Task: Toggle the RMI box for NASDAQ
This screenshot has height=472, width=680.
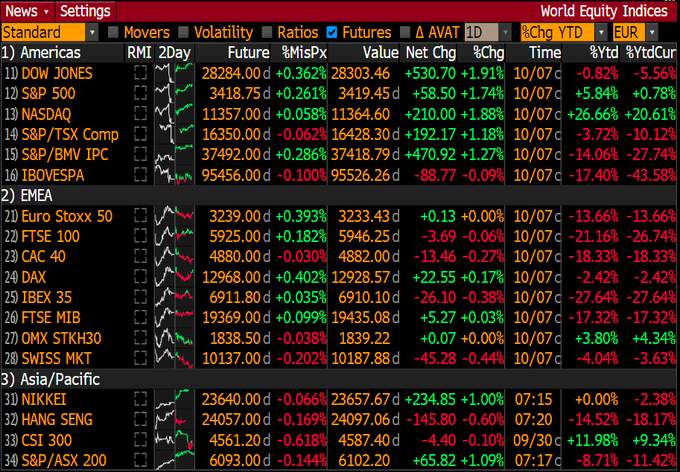Action: pos(140,114)
